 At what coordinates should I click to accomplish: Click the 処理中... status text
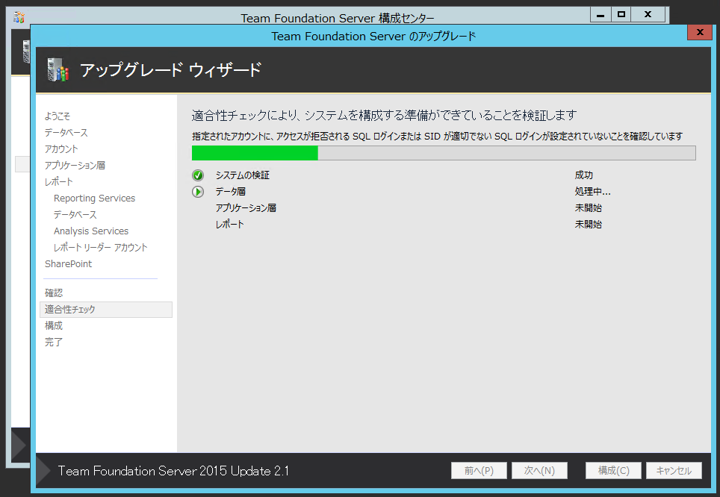(592, 192)
